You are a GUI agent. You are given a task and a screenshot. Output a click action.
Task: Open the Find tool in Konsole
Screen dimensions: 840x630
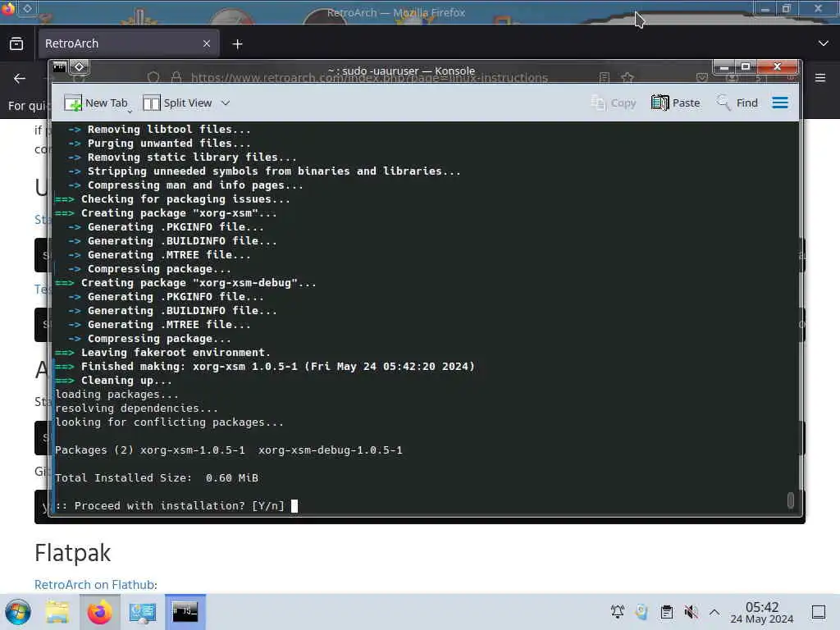tap(737, 103)
